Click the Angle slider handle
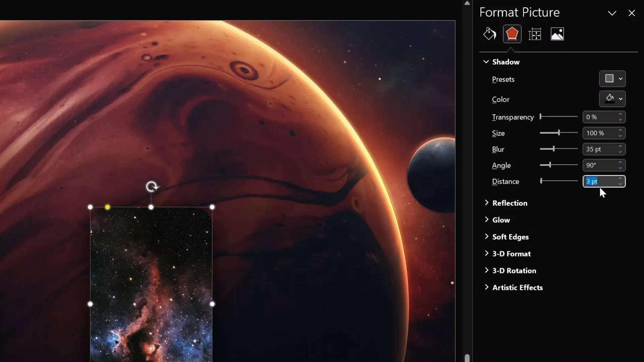 (x=550, y=165)
